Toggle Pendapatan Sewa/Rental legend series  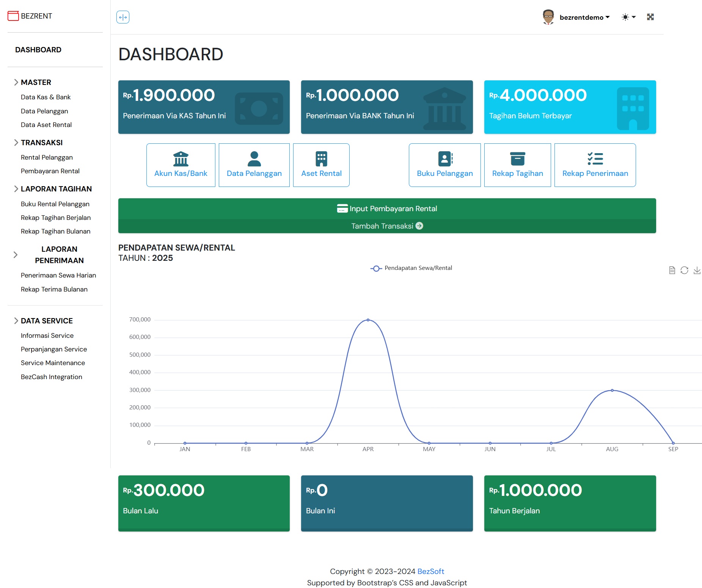click(411, 268)
